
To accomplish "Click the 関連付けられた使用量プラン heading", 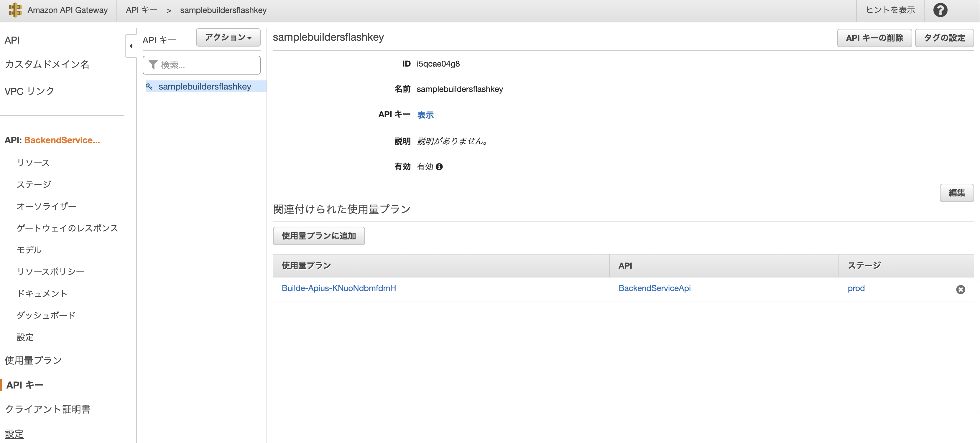I will coord(342,209).
